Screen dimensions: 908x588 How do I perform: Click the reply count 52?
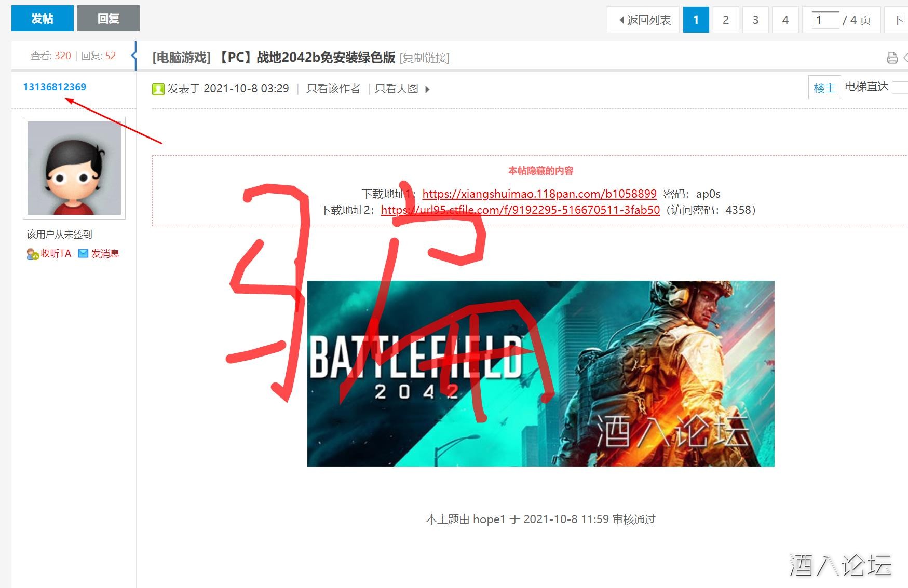111,56
